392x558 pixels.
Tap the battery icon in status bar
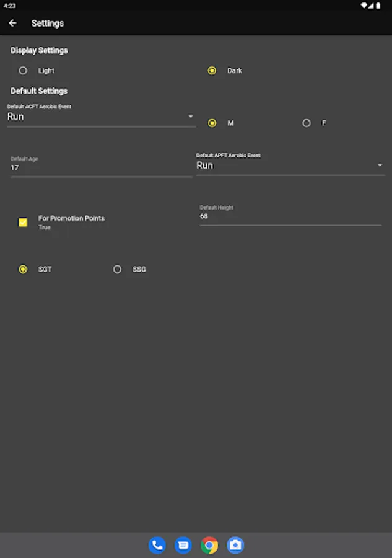[379, 5]
